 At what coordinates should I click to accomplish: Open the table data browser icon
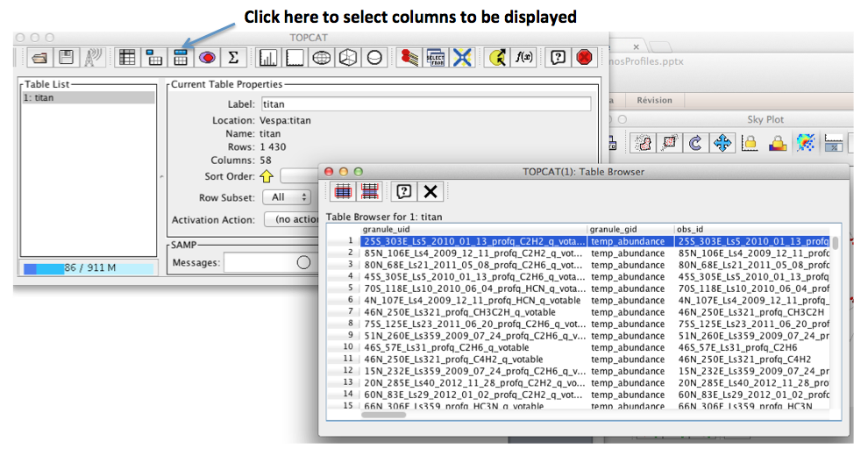[127, 58]
